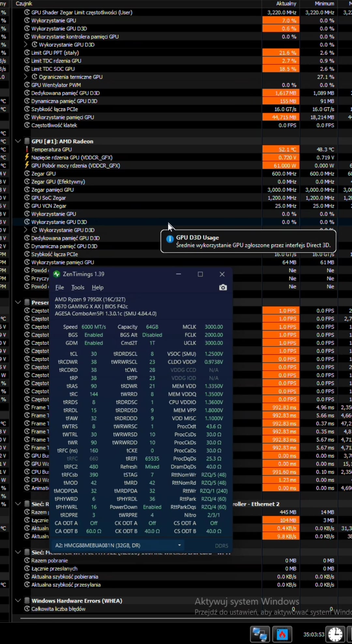Screen dimensions: 352x644
Task: Click the sensor icon beside GPU SoC Zegar
Action: coord(27,198)
